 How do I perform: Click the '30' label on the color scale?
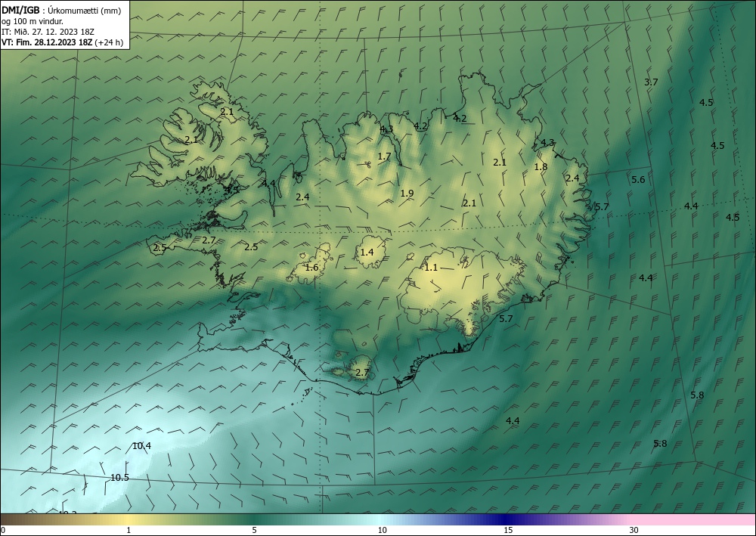[x=634, y=530]
